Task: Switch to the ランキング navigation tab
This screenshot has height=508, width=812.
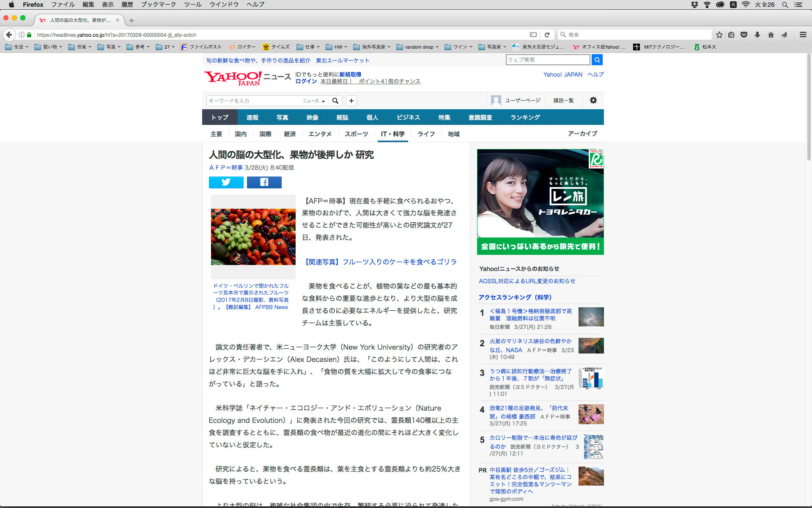Action: pyautogui.click(x=525, y=117)
